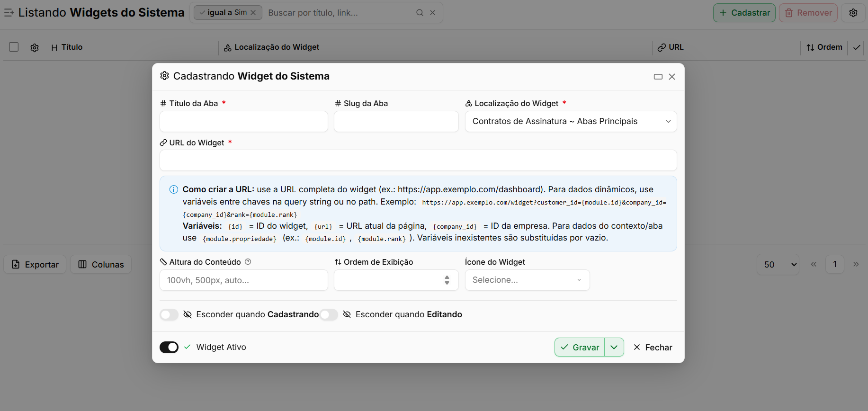Close the dialog with the X icon

[672, 77]
